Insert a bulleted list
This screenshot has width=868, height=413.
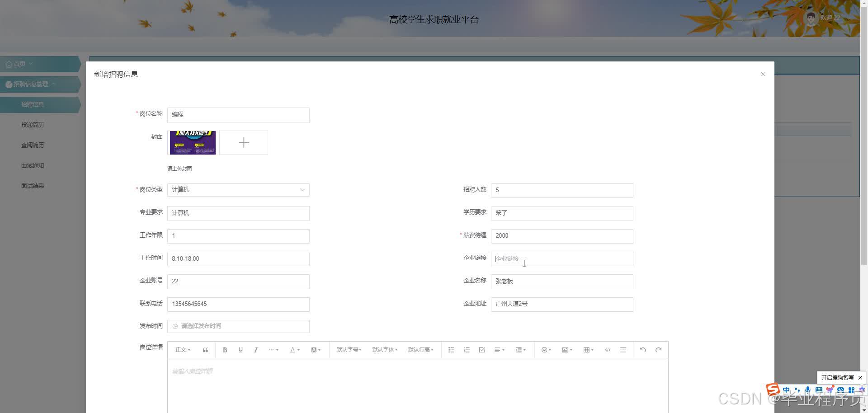(451, 350)
